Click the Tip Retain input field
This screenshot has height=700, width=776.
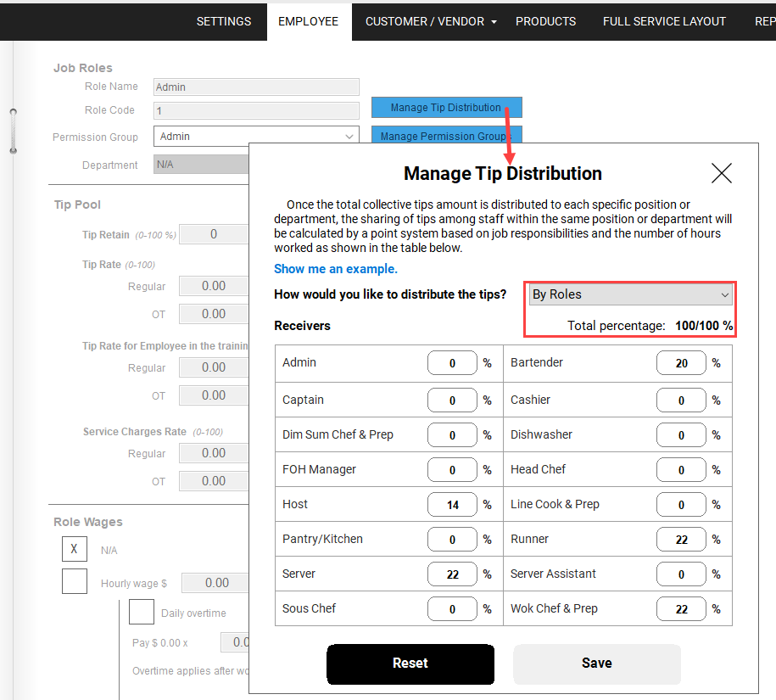[214, 234]
